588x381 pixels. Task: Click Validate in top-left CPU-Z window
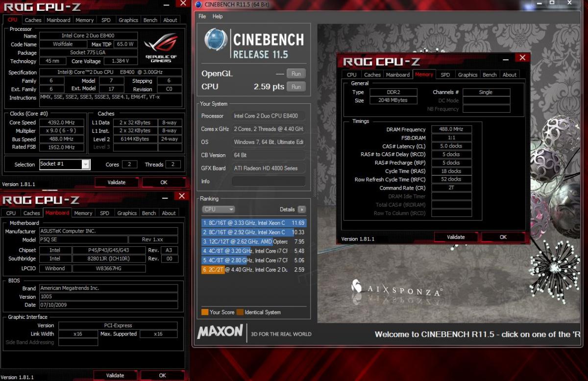click(116, 182)
